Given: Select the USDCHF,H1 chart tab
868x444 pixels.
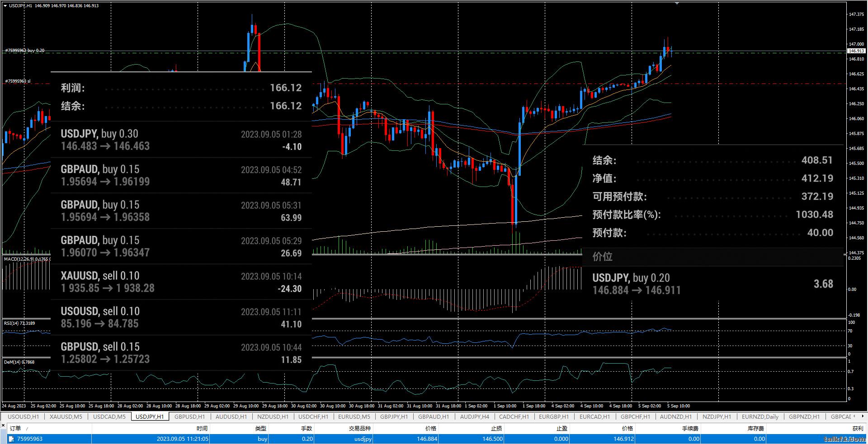Looking at the screenshot, I should (313, 416).
